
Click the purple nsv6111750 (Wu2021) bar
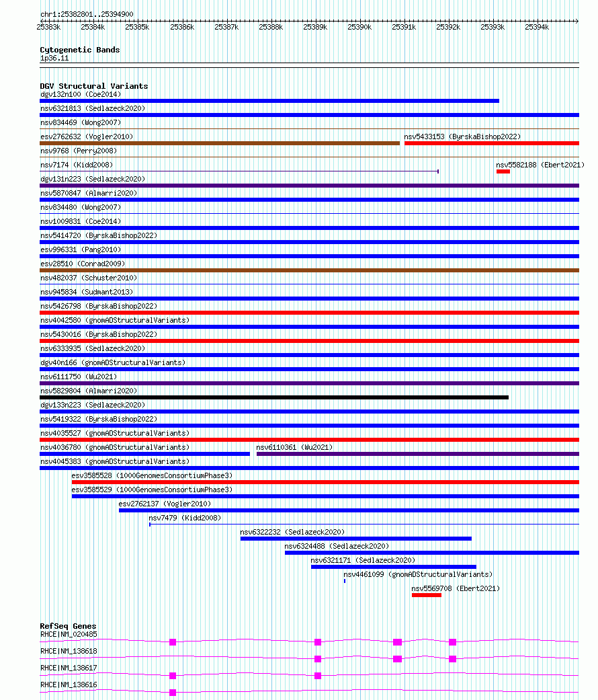(x=310, y=383)
